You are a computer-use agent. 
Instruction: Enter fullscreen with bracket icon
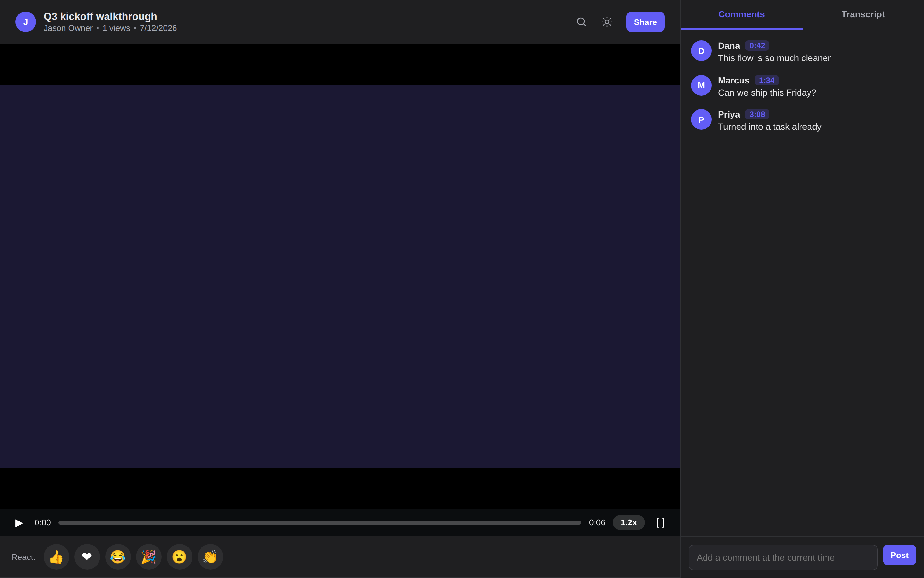[661, 522]
